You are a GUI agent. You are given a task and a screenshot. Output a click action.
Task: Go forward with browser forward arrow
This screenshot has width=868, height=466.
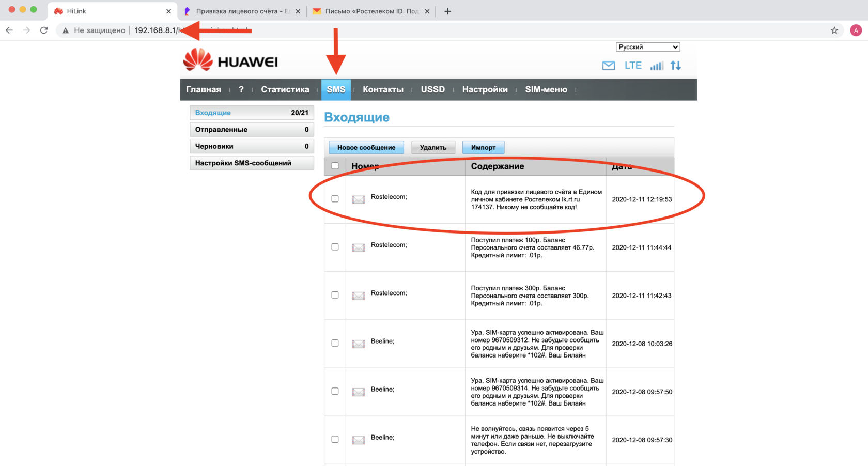[26, 30]
